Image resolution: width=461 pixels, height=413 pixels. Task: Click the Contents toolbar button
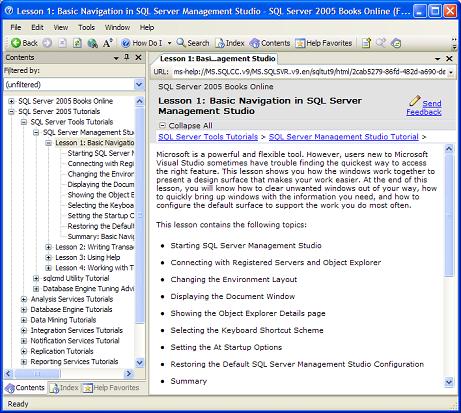pos(270,43)
